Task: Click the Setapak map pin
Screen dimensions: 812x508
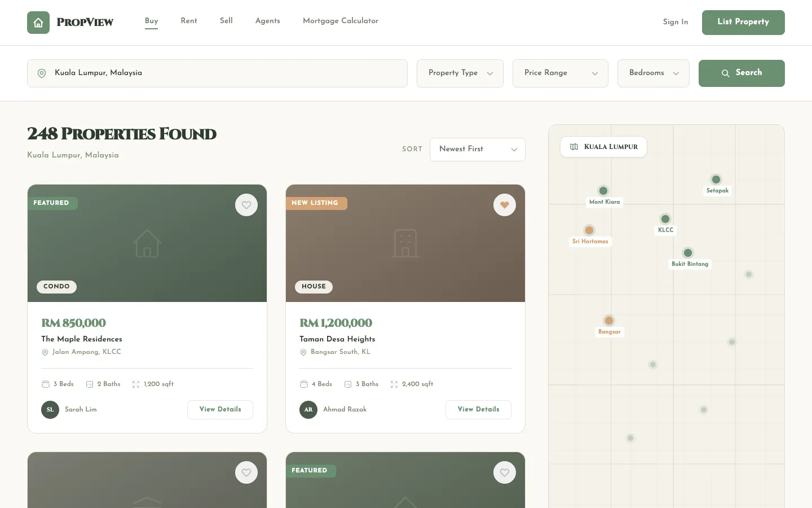Action: tap(716, 179)
